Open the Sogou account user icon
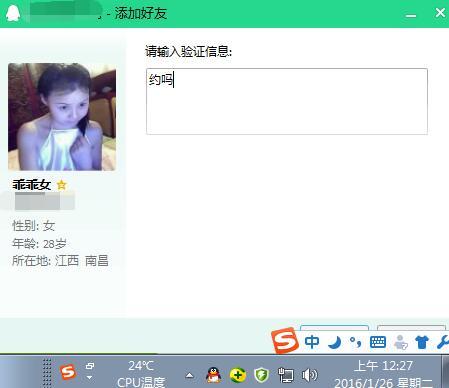The height and width of the screenshot is (388, 449). click(x=400, y=342)
